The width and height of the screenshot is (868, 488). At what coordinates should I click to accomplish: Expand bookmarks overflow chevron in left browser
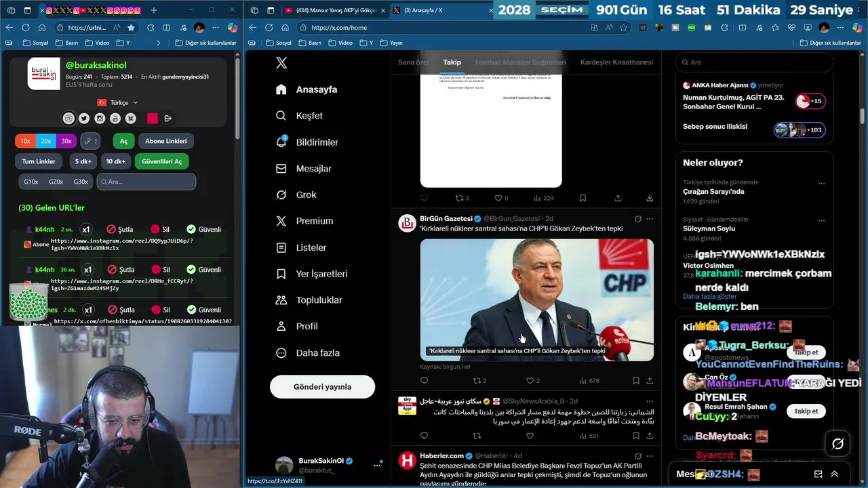pos(159,43)
